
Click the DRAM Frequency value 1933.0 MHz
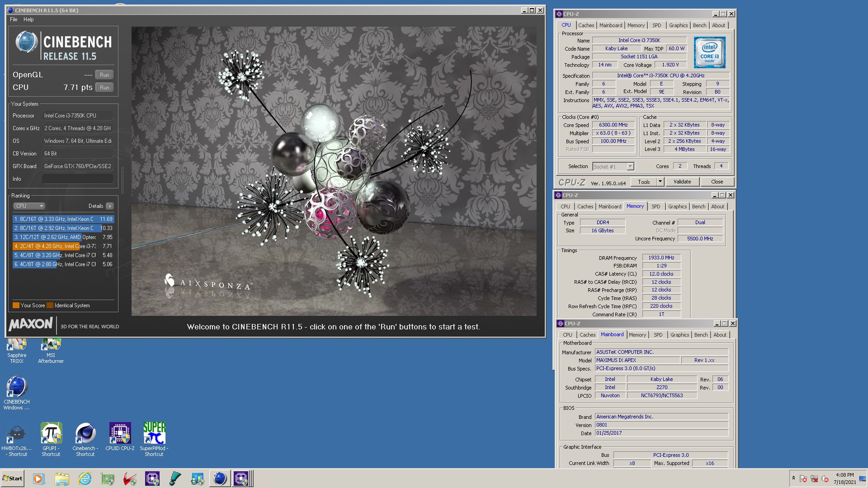tap(661, 258)
